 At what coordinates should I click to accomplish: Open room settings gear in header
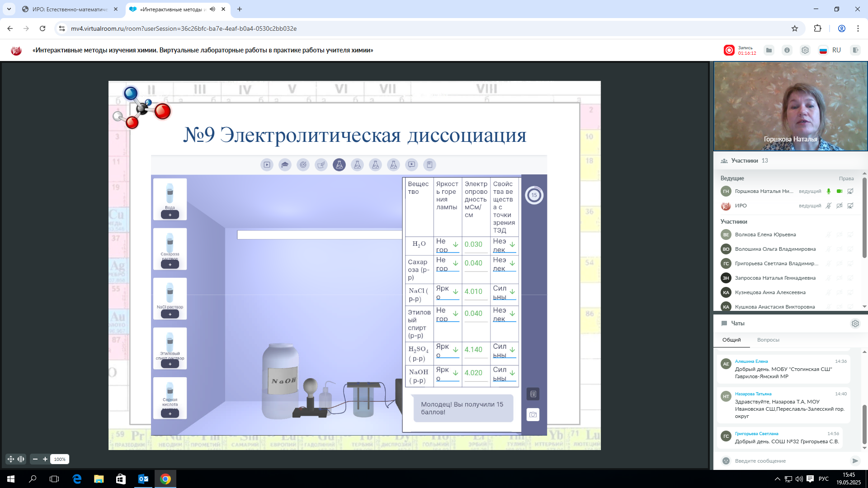point(805,50)
